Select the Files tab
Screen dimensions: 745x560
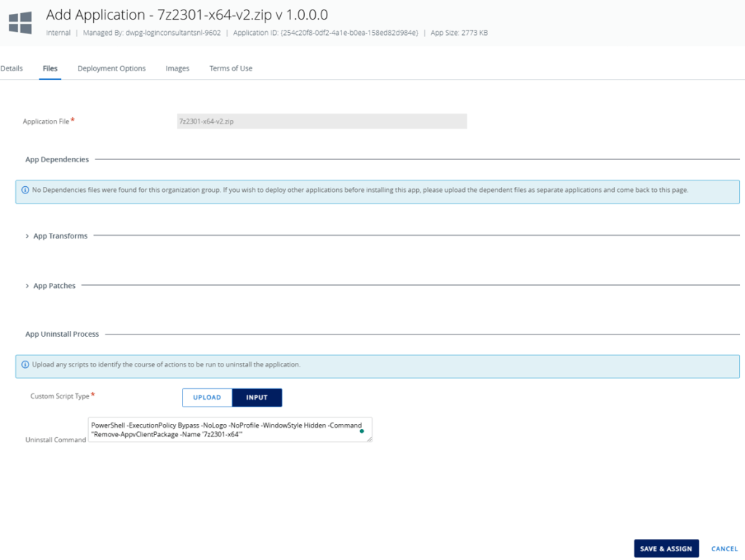pos(50,68)
